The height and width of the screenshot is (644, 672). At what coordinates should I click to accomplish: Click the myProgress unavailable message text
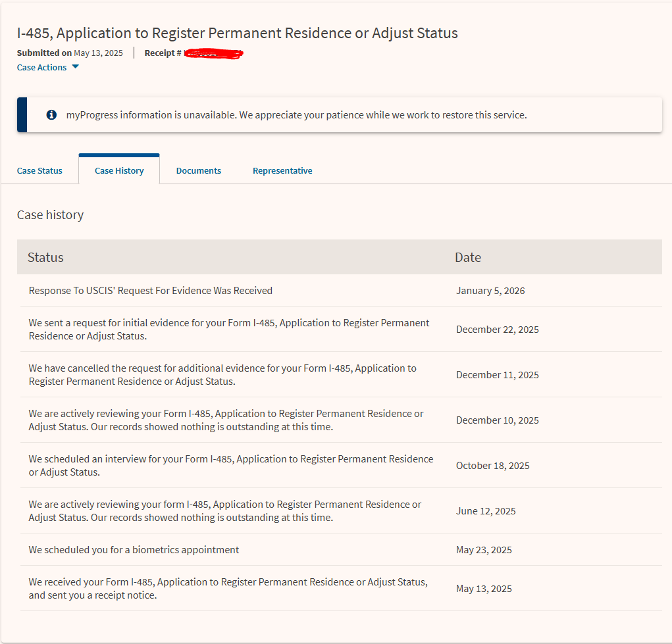(x=296, y=115)
